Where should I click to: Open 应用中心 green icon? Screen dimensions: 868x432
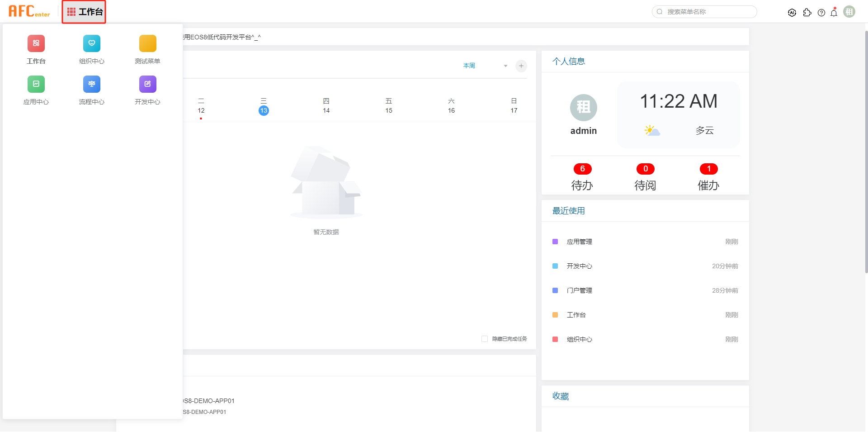point(36,85)
